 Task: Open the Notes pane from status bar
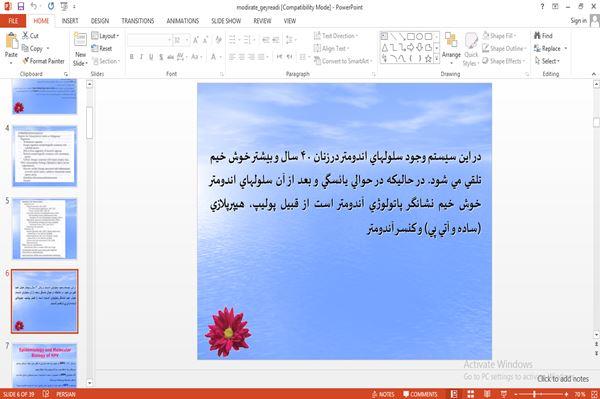pos(383,394)
